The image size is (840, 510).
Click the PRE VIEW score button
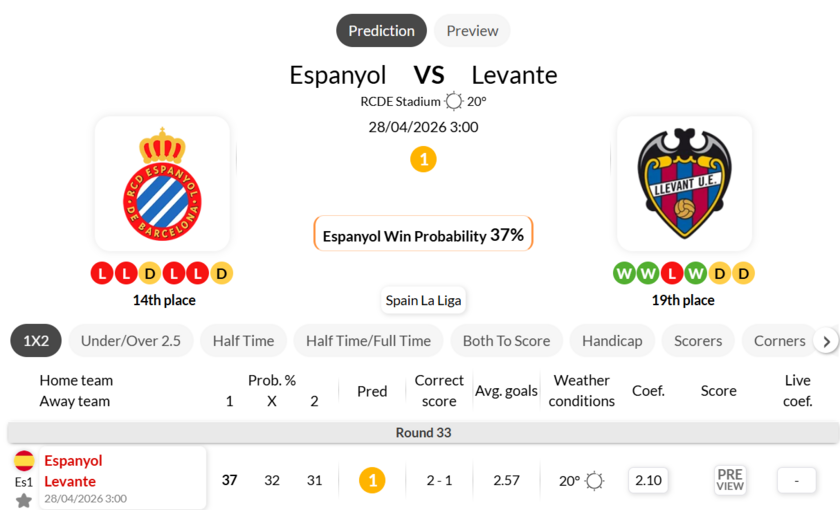[x=730, y=480]
